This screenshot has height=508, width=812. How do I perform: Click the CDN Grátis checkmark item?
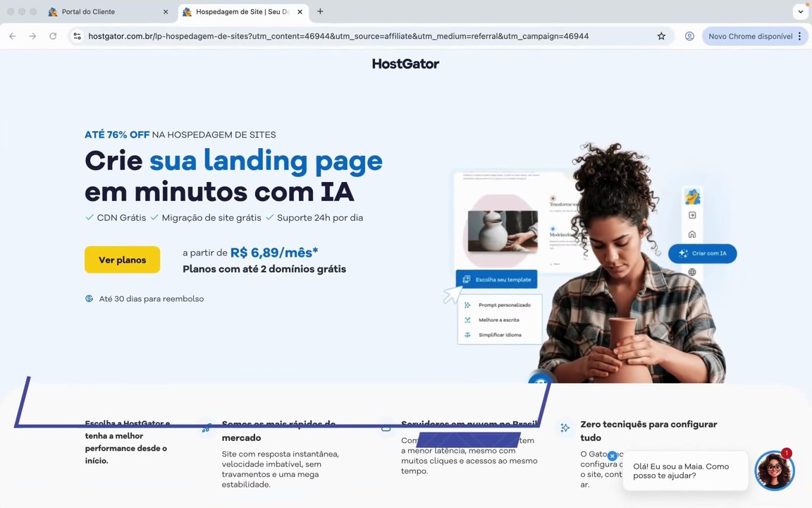click(116, 218)
